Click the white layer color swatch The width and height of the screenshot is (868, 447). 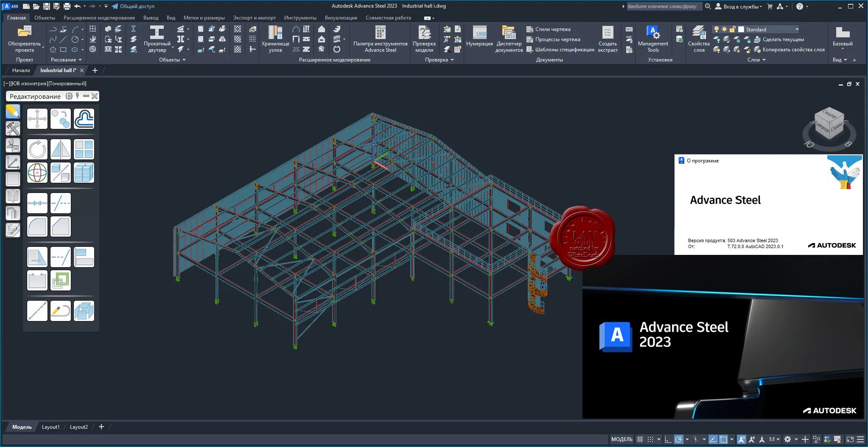(x=741, y=29)
